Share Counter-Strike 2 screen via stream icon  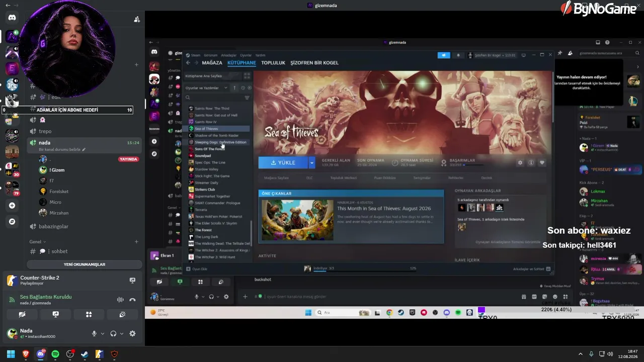click(x=132, y=281)
